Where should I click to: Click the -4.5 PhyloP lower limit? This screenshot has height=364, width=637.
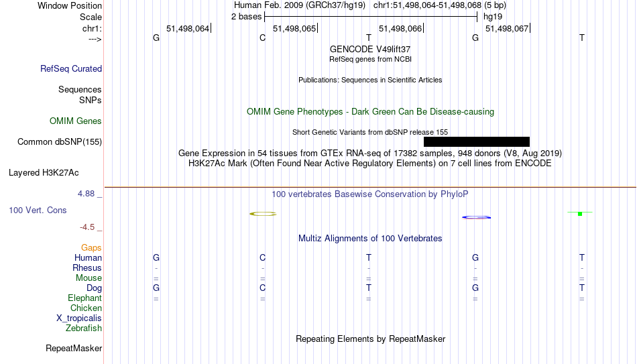pos(87,227)
